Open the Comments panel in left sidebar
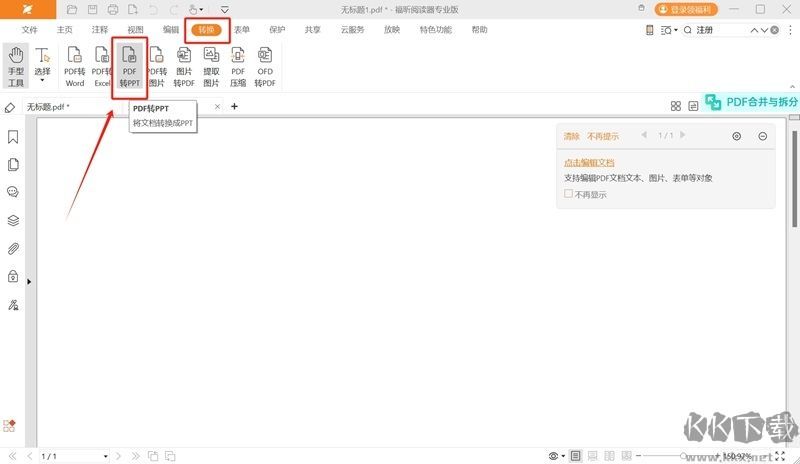Screen dimensions: 800x464 pyautogui.click(x=13, y=192)
